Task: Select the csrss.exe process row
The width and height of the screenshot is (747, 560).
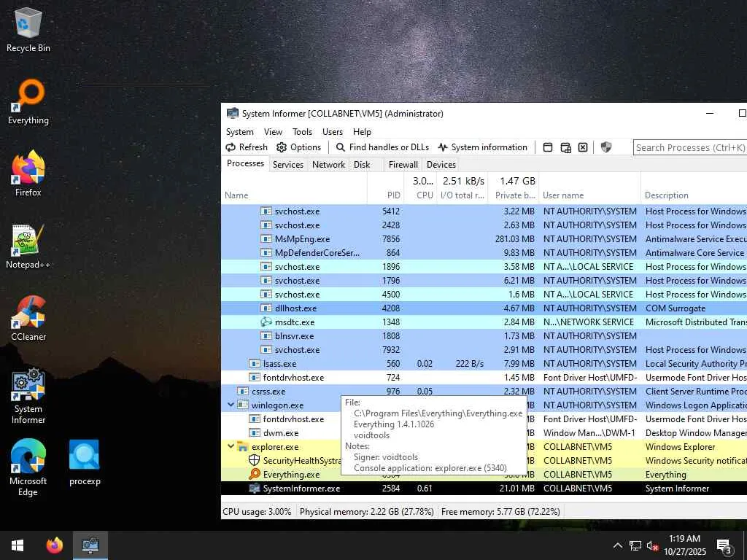Action: (484, 391)
